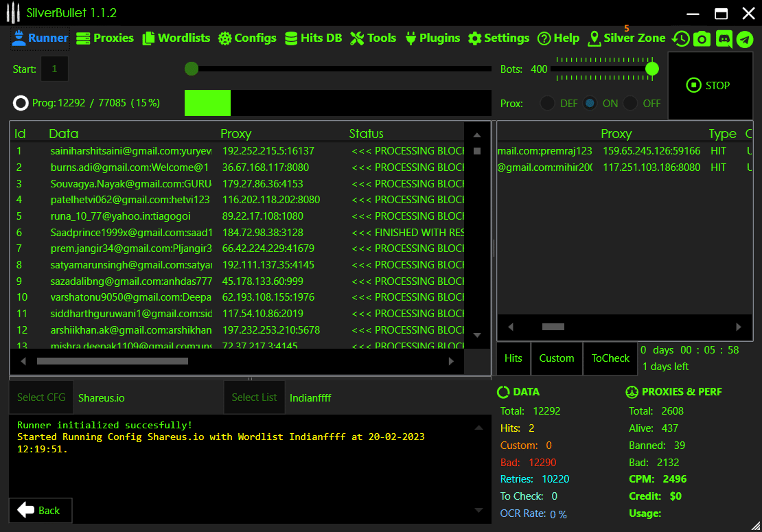The height and width of the screenshot is (532, 762).
Task: Click the Telegram paper plane icon
Action: click(745, 39)
